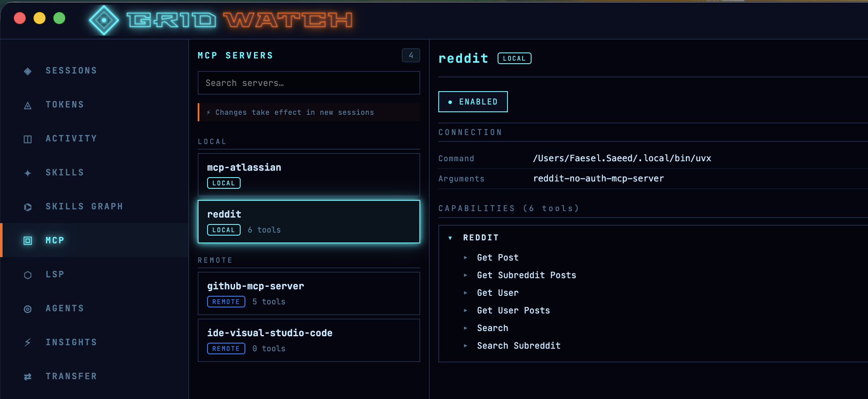
Task: Click the REMOTE badge on ide-visual-studio-code
Action: pyautogui.click(x=226, y=349)
